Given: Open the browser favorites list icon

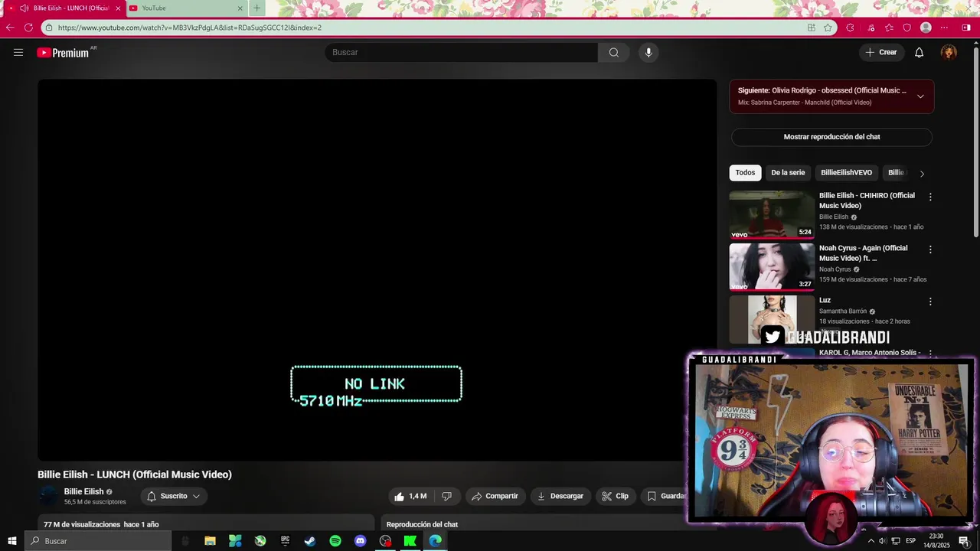Looking at the screenshot, I should (x=889, y=28).
